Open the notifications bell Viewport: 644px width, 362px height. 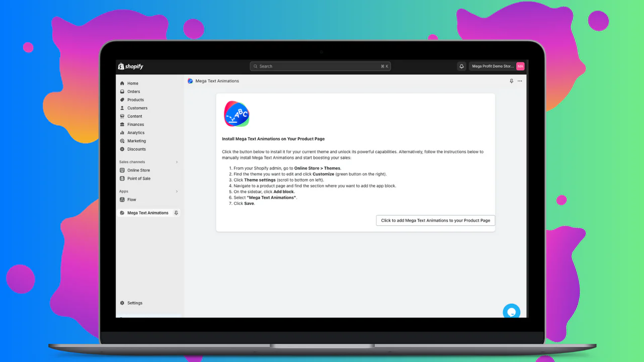(x=461, y=66)
